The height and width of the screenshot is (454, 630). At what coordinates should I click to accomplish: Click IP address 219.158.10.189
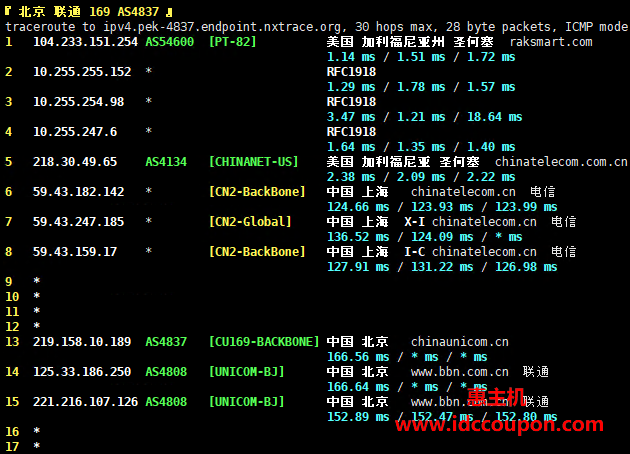click(x=82, y=342)
